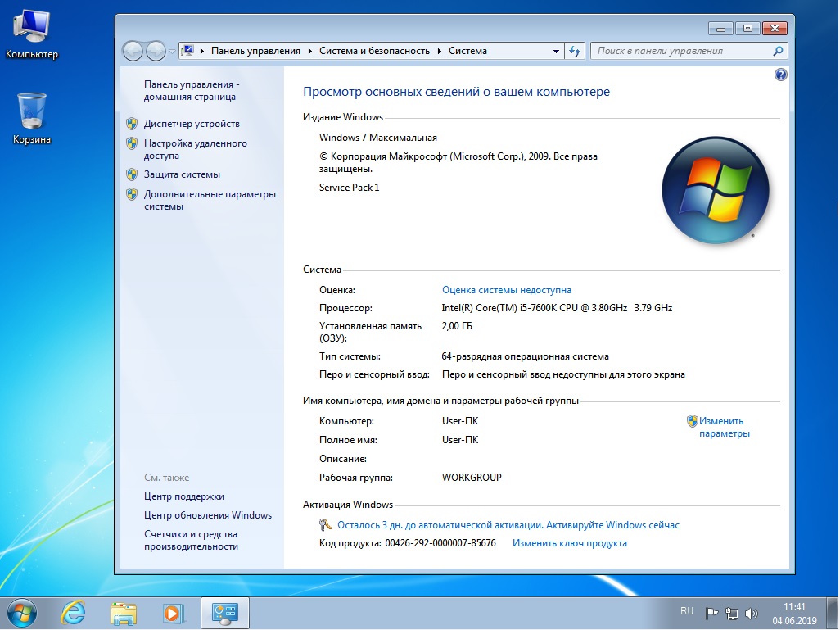The image size is (840, 630).
Task: Expand the breadcrumb arrow after 'Панель управления'
Action: coord(310,51)
